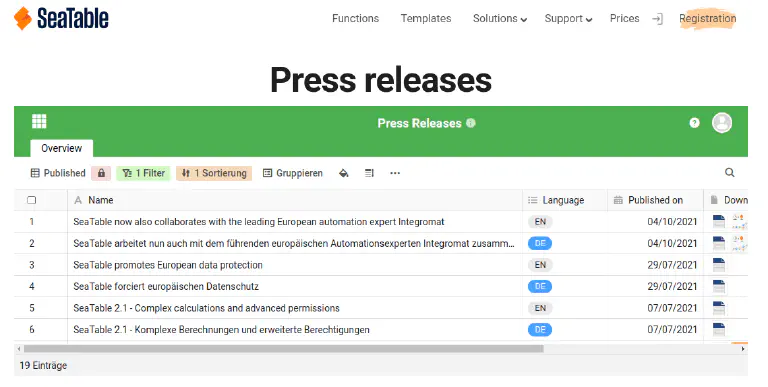
Task: Open the image attachment thumbnail in row 1
Action: pyautogui.click(x=740, y=221)
